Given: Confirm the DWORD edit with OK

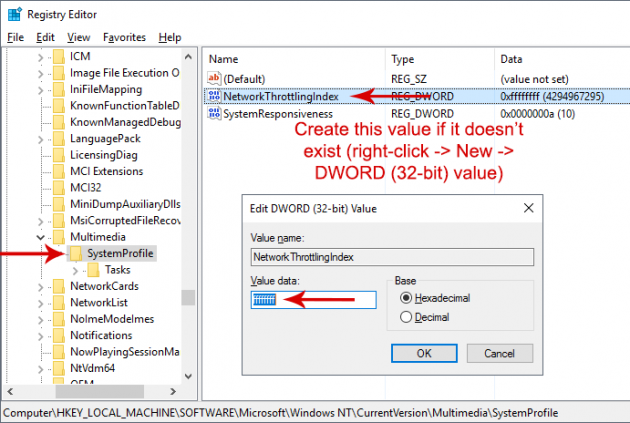Looking at the screenshot, I should (x=424, y=353).
